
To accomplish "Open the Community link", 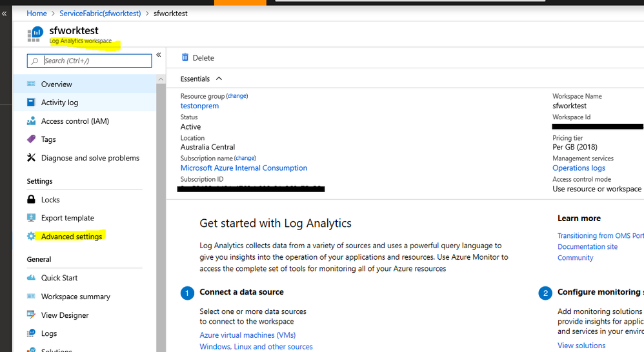I will [575, 258].
